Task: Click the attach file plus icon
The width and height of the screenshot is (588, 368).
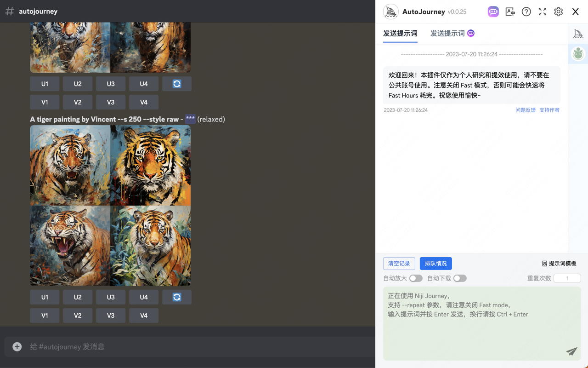Action: click(x=17, y=346)
